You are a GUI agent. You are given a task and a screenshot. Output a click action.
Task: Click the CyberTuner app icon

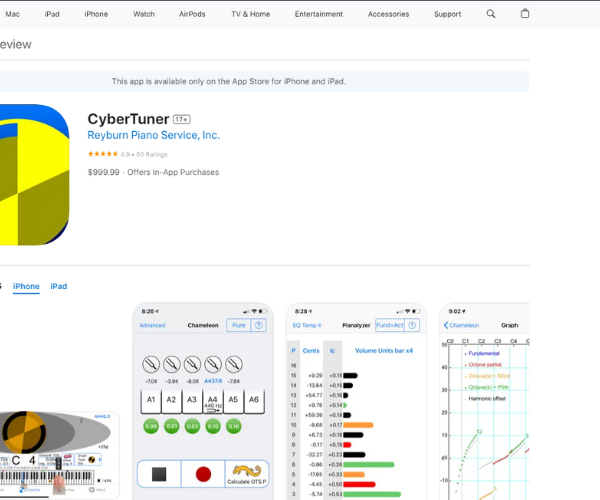(34, 175)
